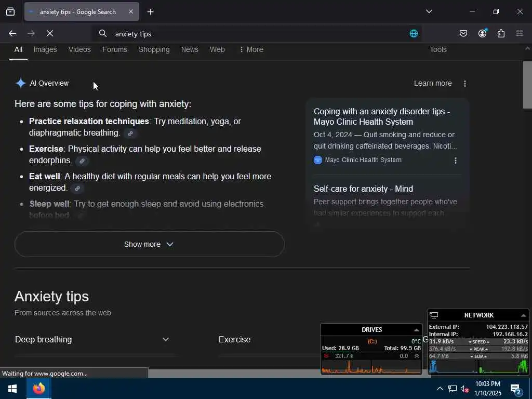The height and width of the screenshot is (399, 532).
Task: Open the translate globe icon in address bar
Action: pos(414,33)
